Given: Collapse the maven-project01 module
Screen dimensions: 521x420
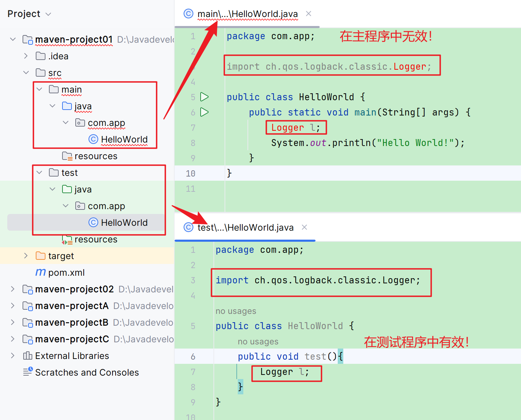Looking at the screenshot, I should 13,39.
